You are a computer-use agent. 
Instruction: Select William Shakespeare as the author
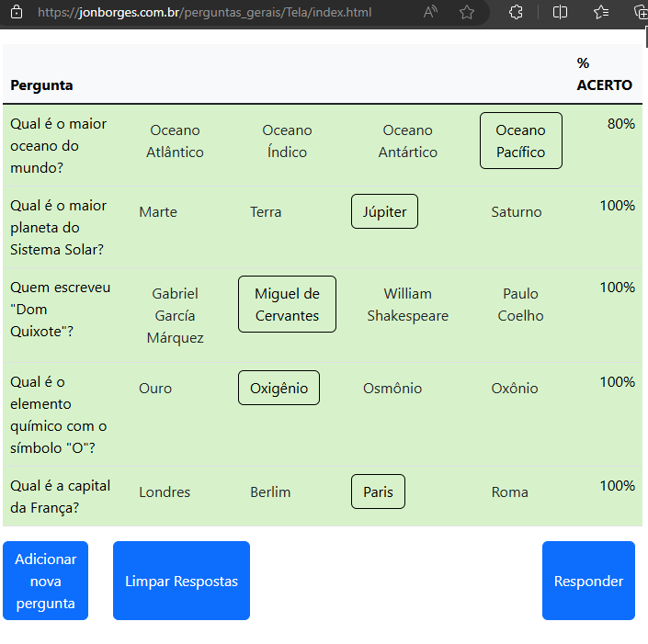pyautogui.click(x=407, y=305)
